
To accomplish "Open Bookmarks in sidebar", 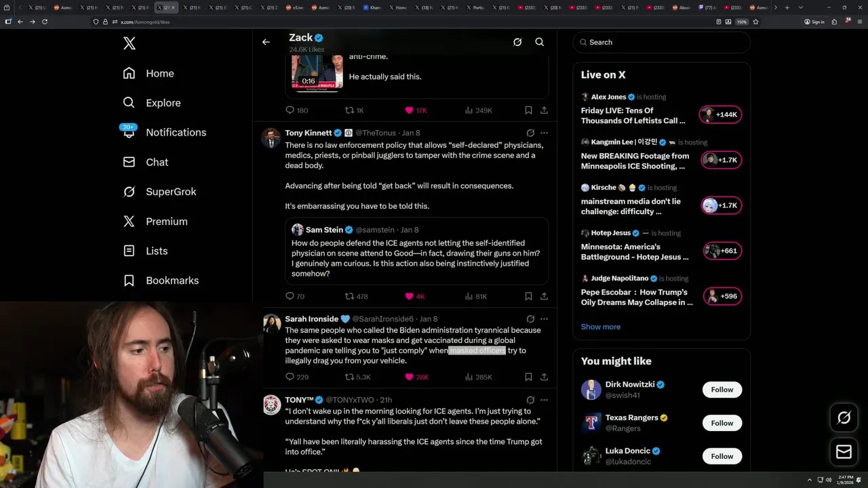I will coord(161,280).
